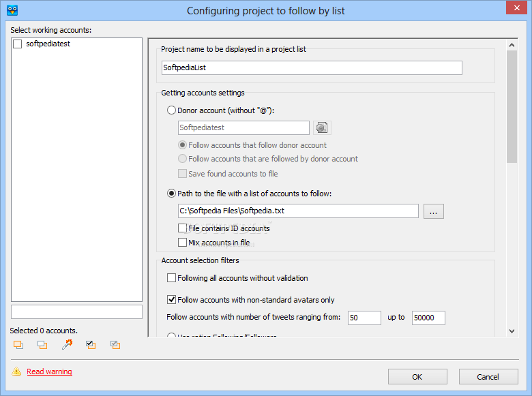Image resolution: width=532 pixels, height=396 pixels.
Task: Click the second icon with white square on top
Action: 42,345
